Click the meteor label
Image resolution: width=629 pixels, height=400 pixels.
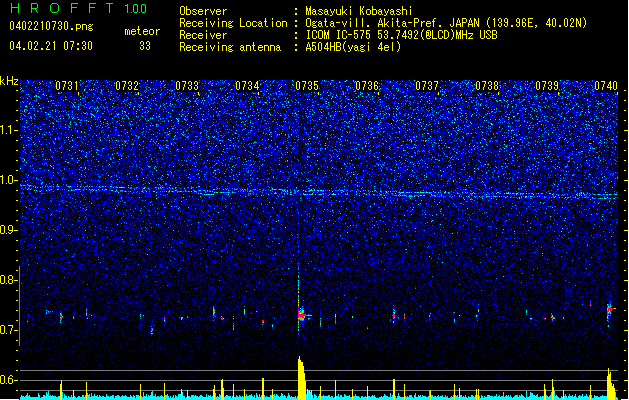pos(142,31)
